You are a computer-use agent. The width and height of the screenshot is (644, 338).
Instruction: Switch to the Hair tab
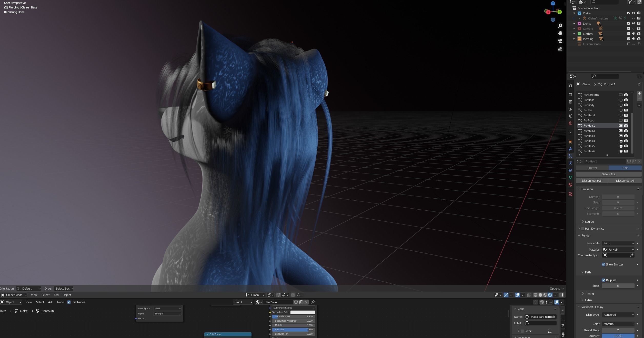[x=625, y=168]
